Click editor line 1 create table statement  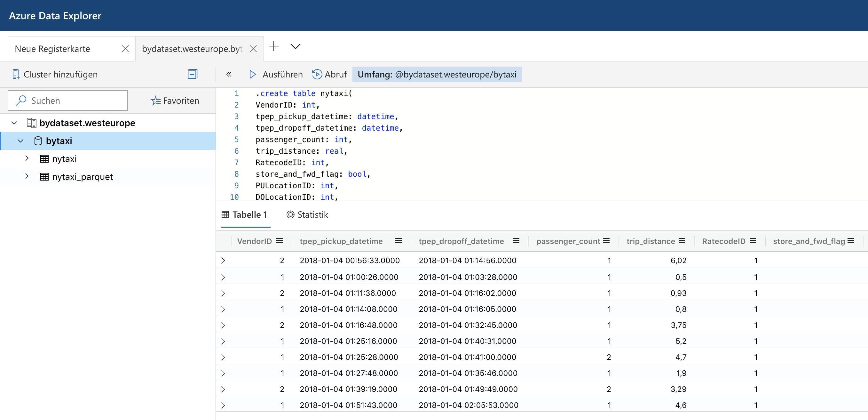click(x=304, y=93)
